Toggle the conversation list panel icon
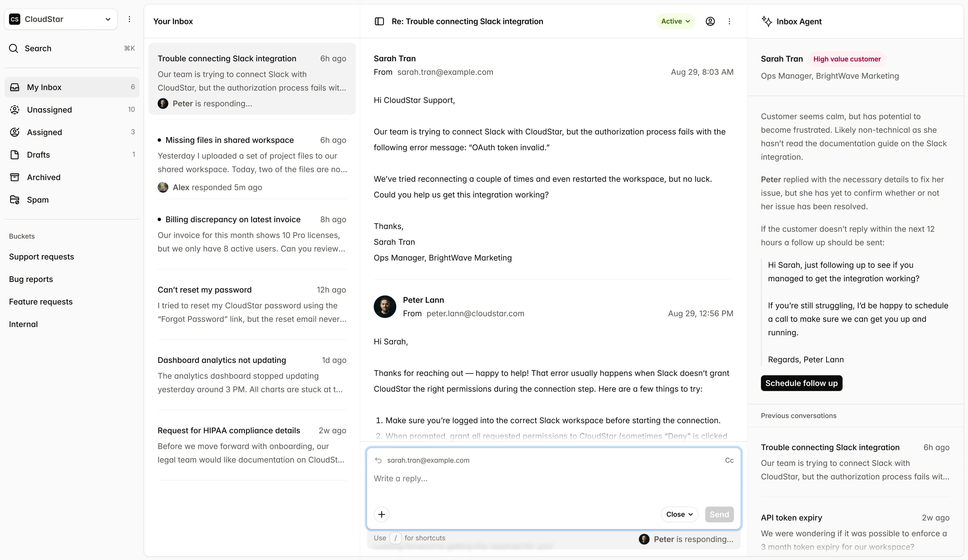 click(x=379, y=21)
